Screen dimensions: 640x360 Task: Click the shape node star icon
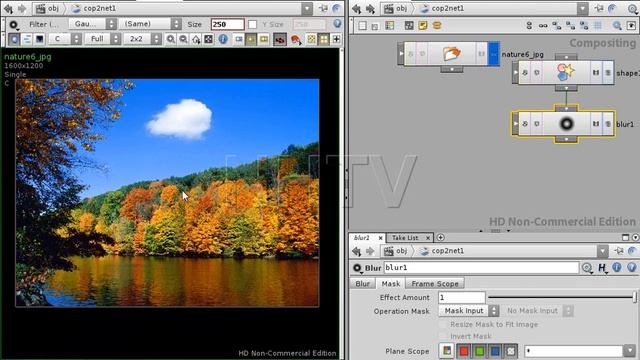pos(565,72)
